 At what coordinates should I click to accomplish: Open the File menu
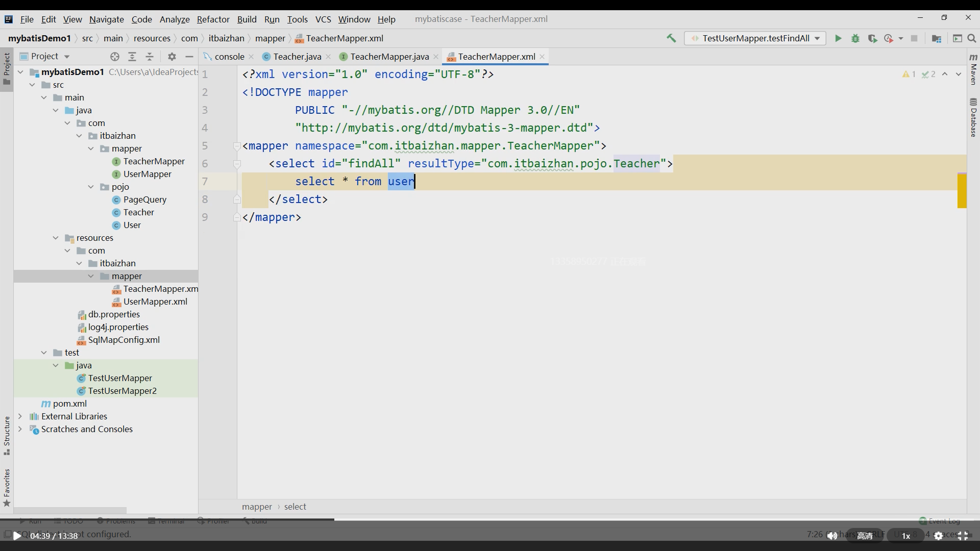click(27, 19)
